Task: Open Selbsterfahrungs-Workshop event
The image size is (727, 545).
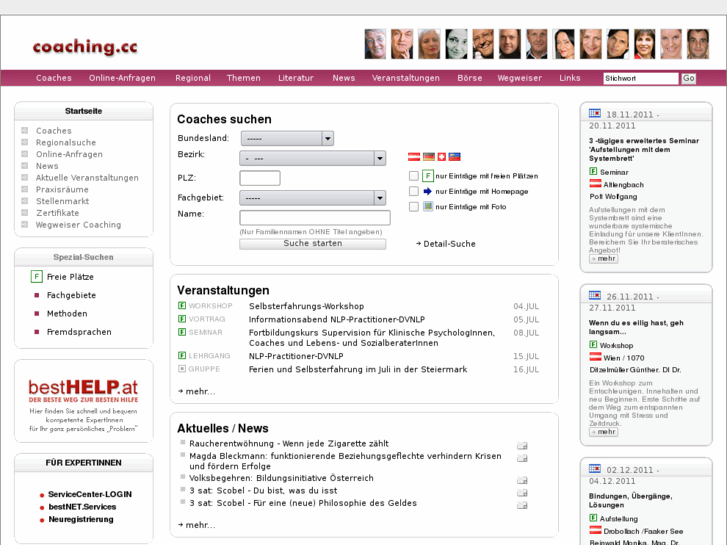Action: 306,306
